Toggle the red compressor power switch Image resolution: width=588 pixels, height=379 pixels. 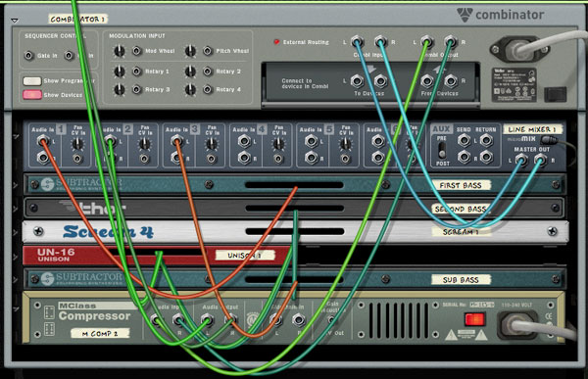coord(474,320)
